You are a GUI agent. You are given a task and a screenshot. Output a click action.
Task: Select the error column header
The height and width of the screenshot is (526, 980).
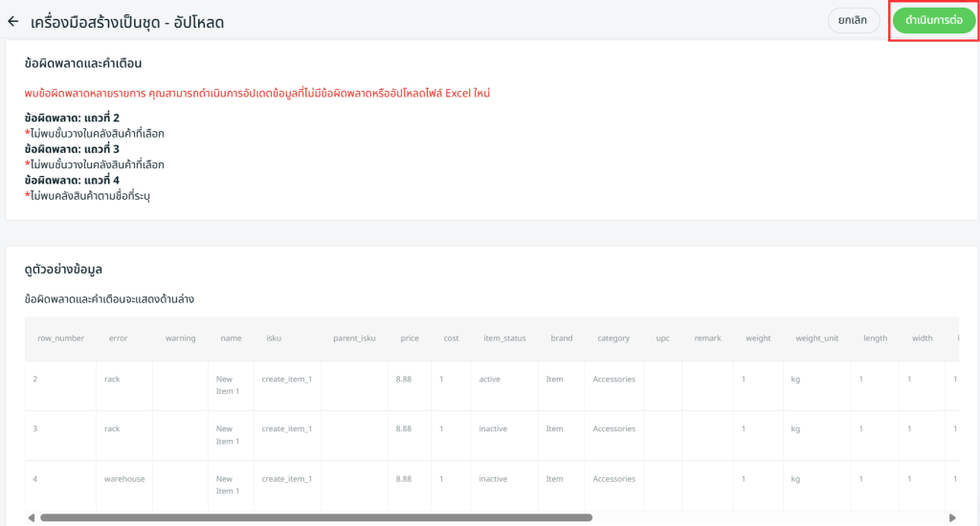[118, 339]
